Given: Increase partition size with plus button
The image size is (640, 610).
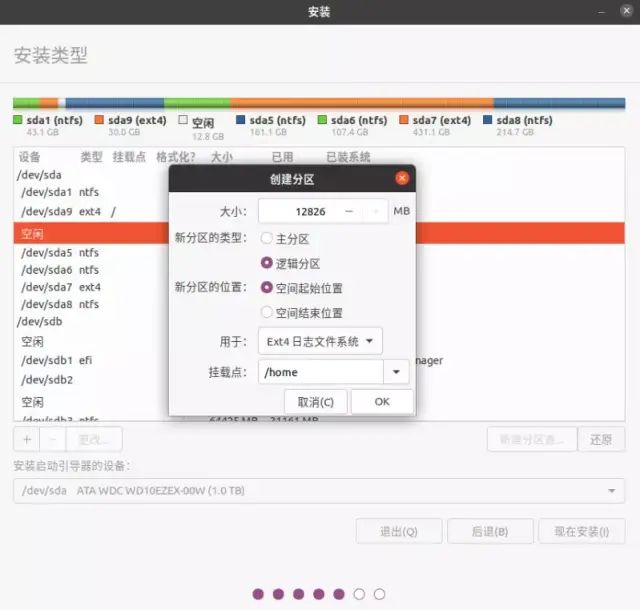Looking at the screenshot, I should 375,211.
